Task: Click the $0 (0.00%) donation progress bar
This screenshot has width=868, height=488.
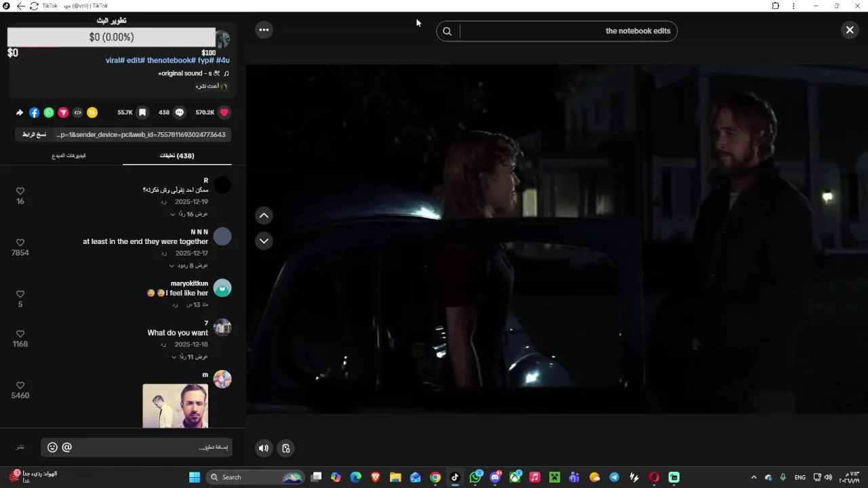Action: pos(111,37)
